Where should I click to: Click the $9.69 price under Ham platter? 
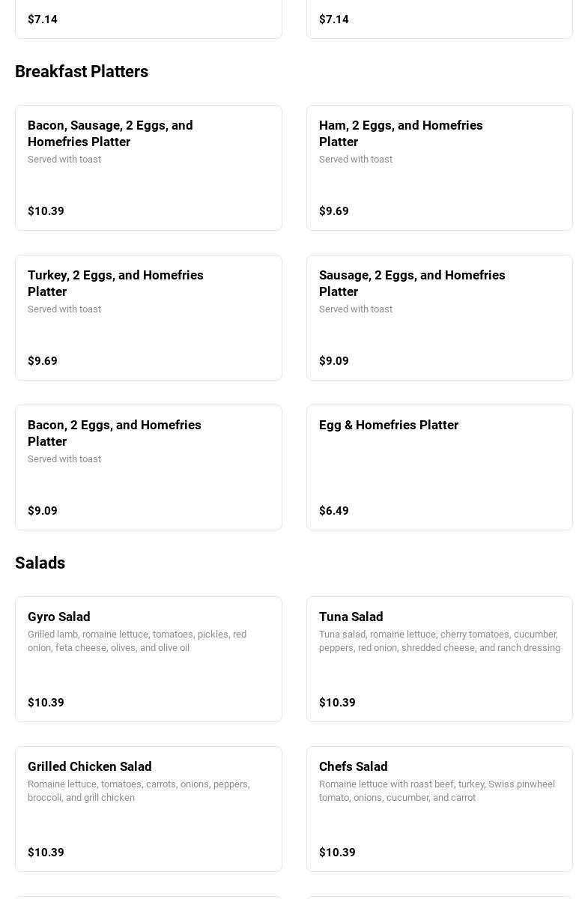click(334, 211)
